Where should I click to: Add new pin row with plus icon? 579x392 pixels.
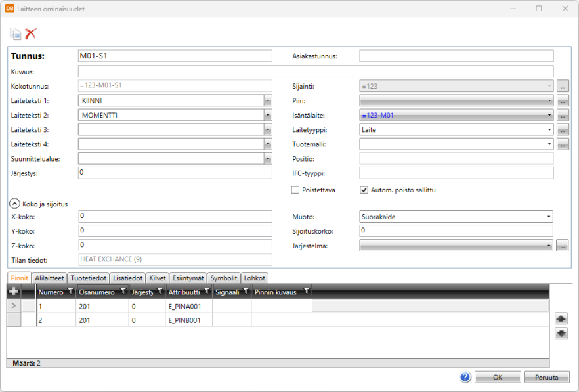13,292
